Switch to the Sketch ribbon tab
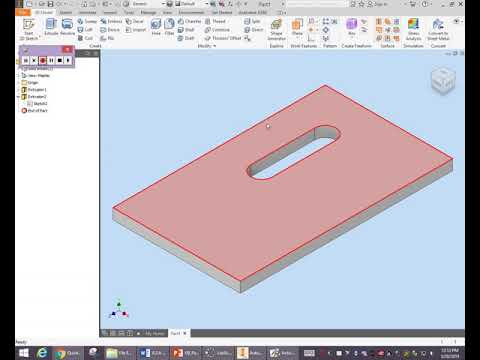Image resolution: width=480 pixels, height=360 pixels. pyautogui.click(x=66, y=12)
